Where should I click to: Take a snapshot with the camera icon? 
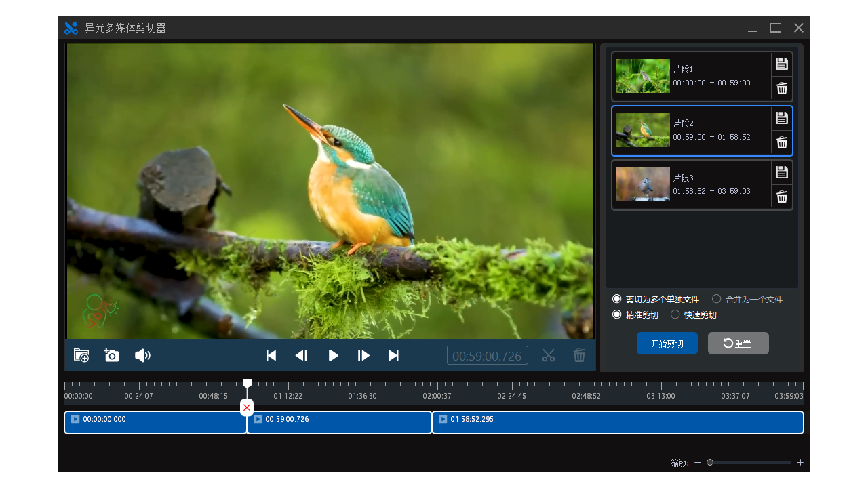[111, 355]
